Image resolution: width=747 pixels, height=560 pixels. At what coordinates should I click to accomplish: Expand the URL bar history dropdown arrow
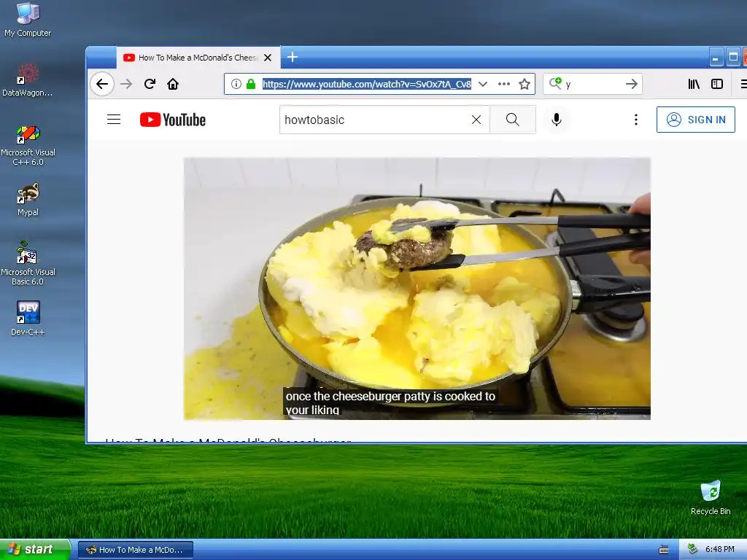coord(483,85)
